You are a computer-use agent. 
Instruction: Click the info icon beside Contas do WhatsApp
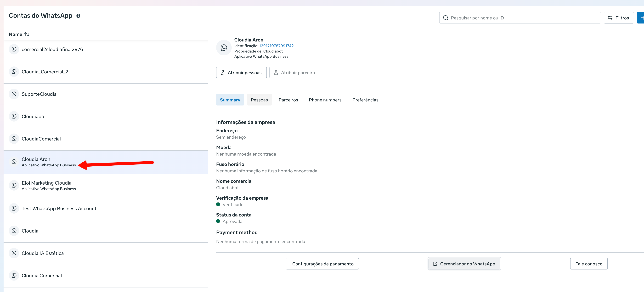[x=78, y=16]
